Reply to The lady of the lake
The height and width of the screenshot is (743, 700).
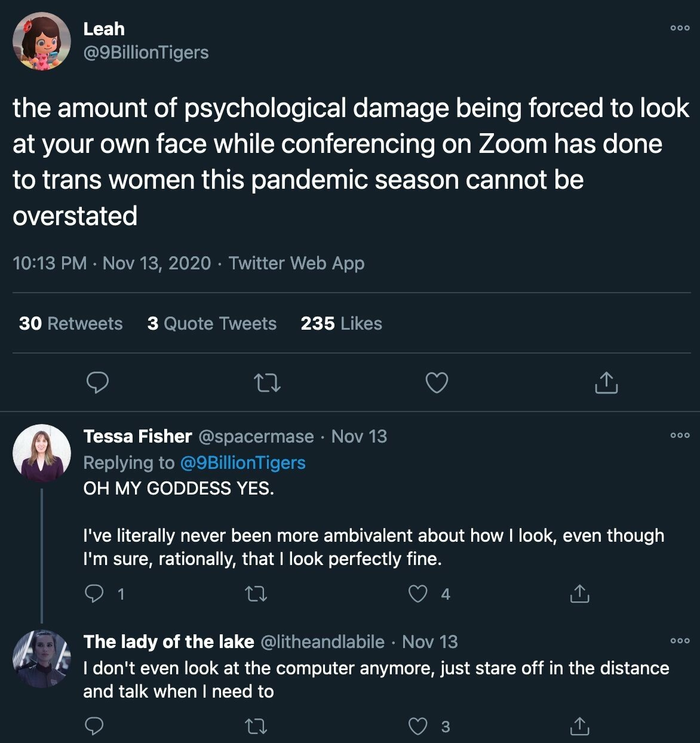click(x=94, y=726)
